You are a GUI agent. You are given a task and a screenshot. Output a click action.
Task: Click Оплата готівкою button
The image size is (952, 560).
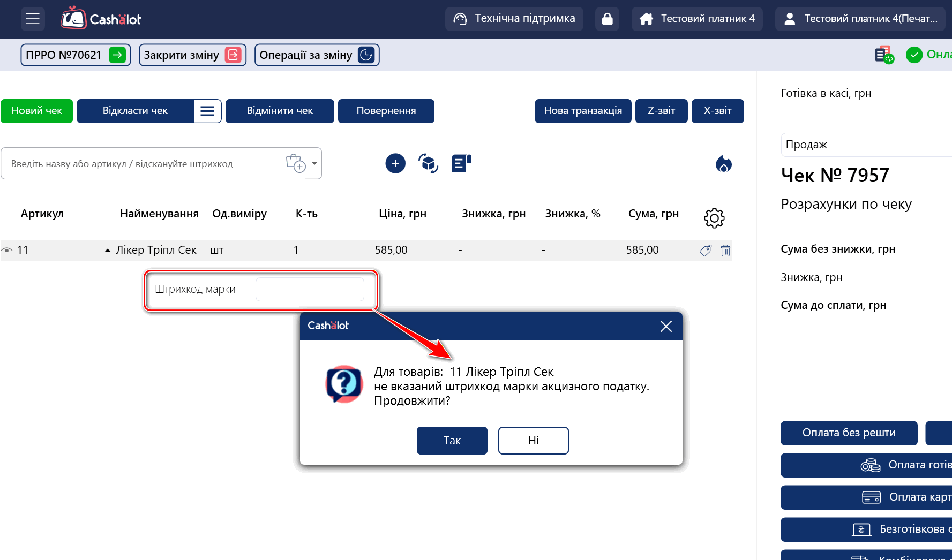pos(866,465)
